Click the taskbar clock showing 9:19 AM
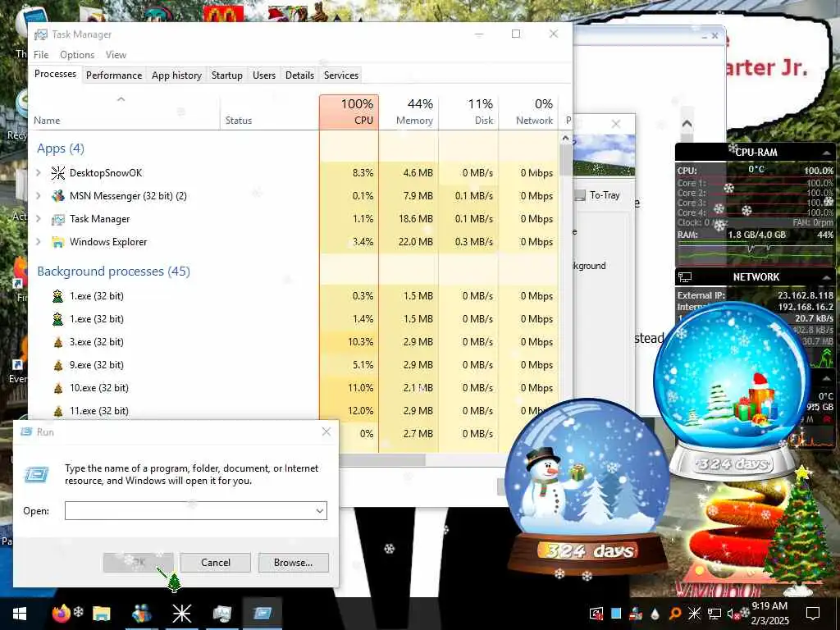 click(x=769, y=614)
